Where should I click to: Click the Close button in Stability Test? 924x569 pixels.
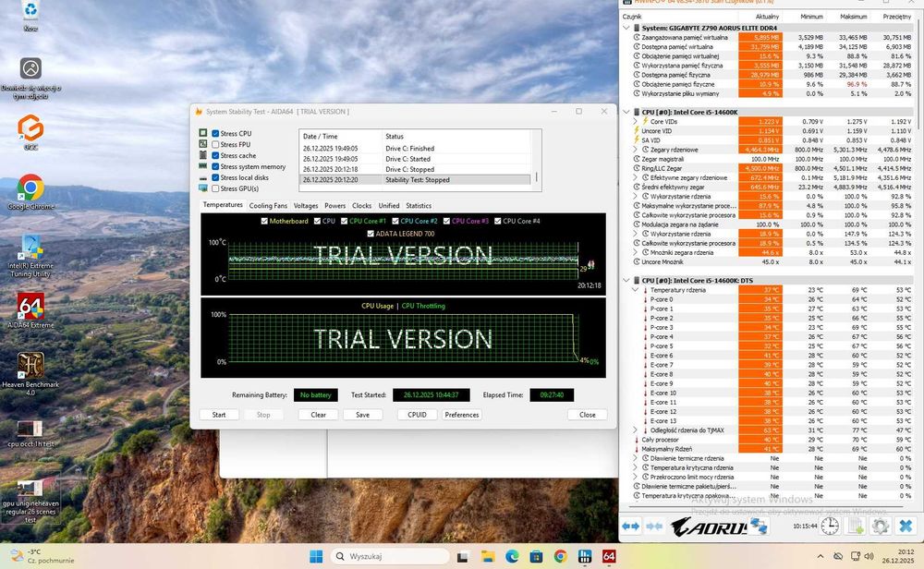coord(588,415)
